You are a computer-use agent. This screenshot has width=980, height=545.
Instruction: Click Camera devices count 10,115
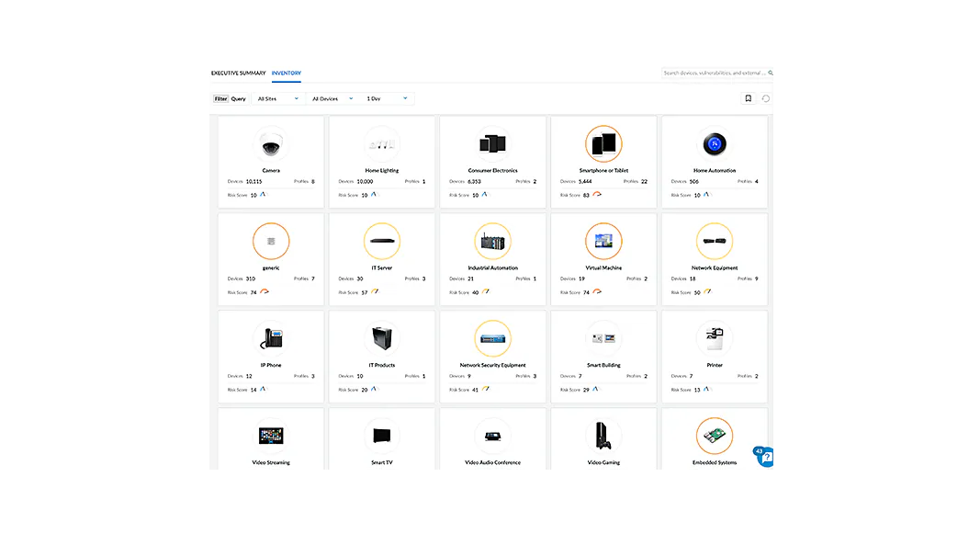tap(253, 181)
